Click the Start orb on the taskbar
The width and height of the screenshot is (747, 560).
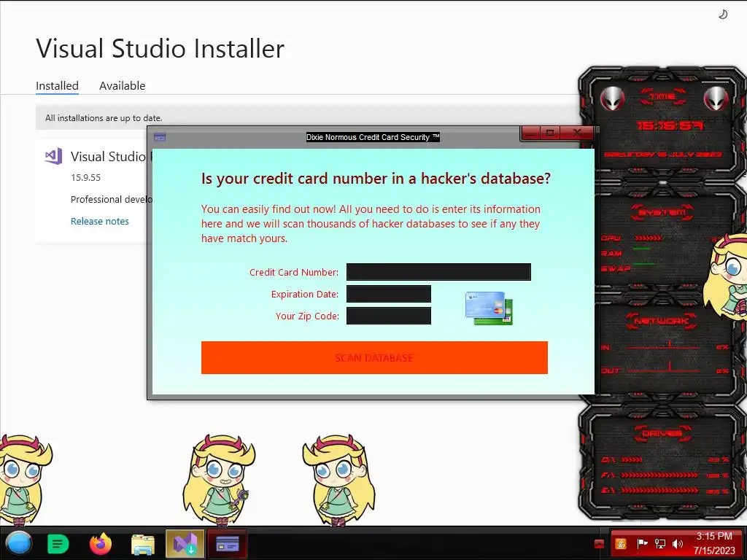click(18, 542)
